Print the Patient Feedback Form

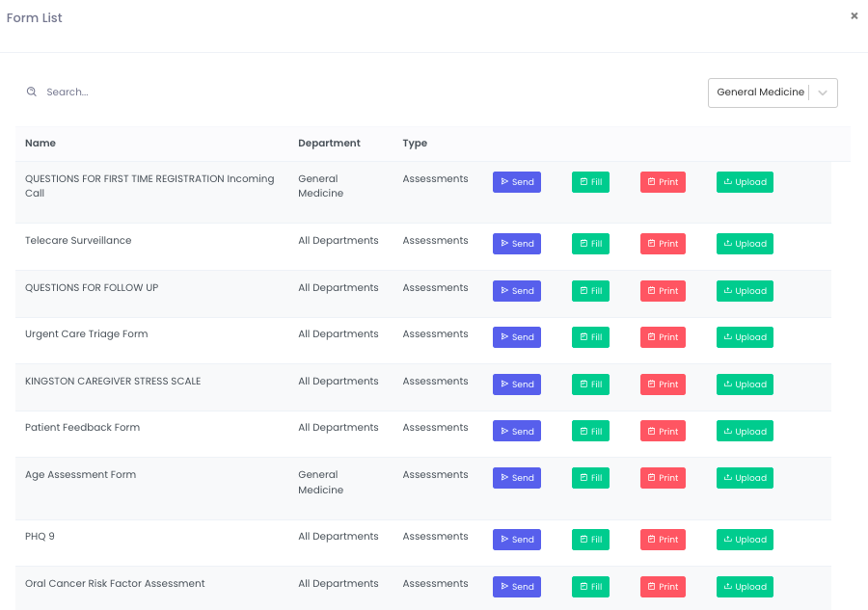click(x=663, y=432)
